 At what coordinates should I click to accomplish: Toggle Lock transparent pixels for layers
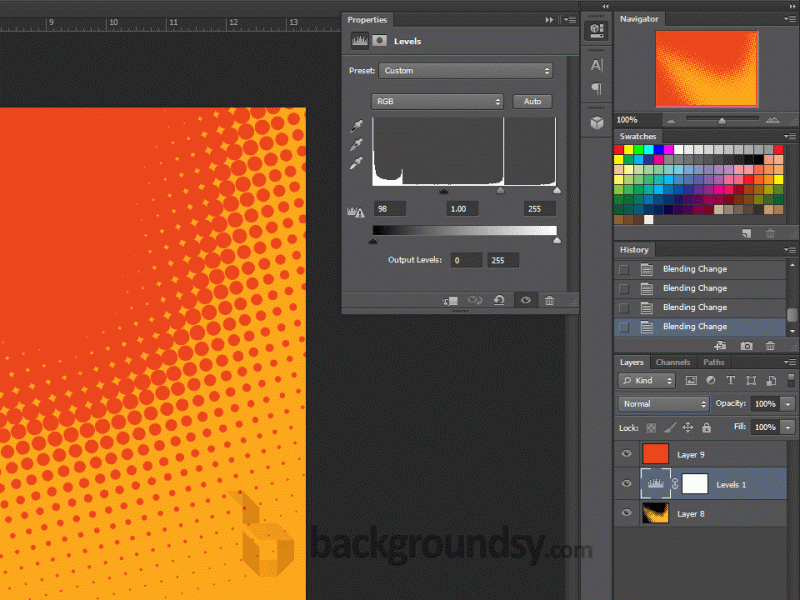click(650, 427)
